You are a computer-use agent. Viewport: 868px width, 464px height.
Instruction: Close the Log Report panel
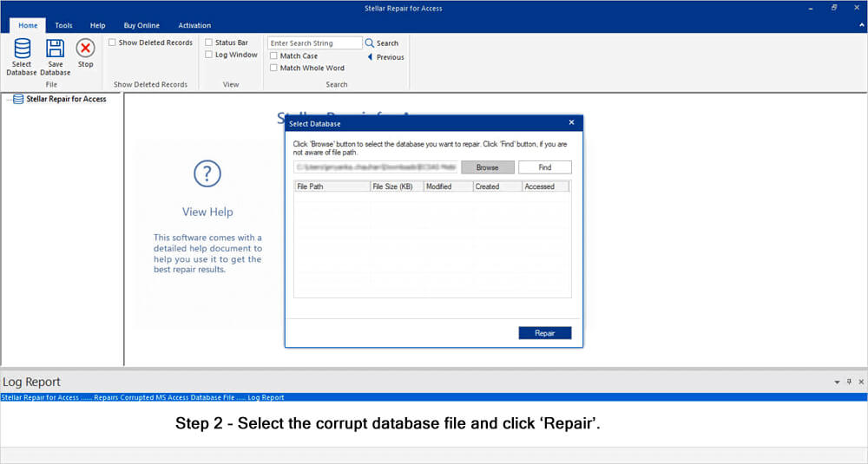coord(861,382)
